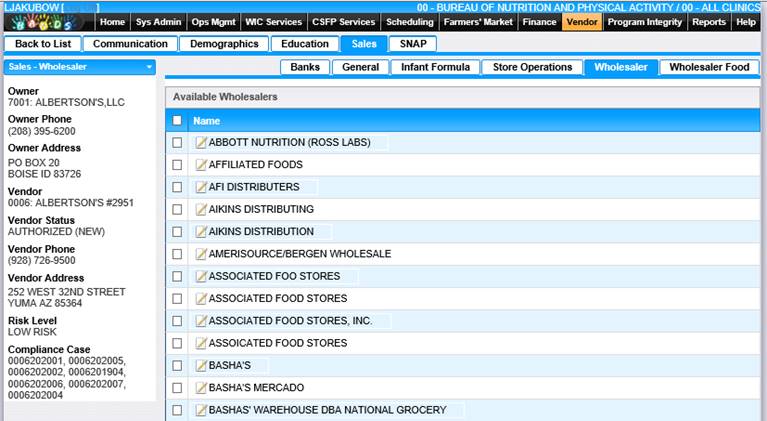Open edit icon for AFI DISTRIBUTERS
This screenshot has width=767, height=421.
201,187
